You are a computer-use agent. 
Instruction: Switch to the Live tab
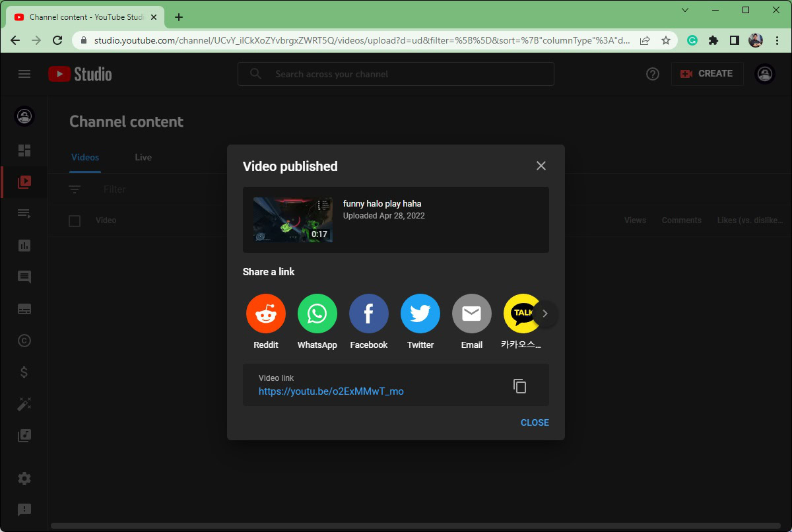click(x=143, y=157)
